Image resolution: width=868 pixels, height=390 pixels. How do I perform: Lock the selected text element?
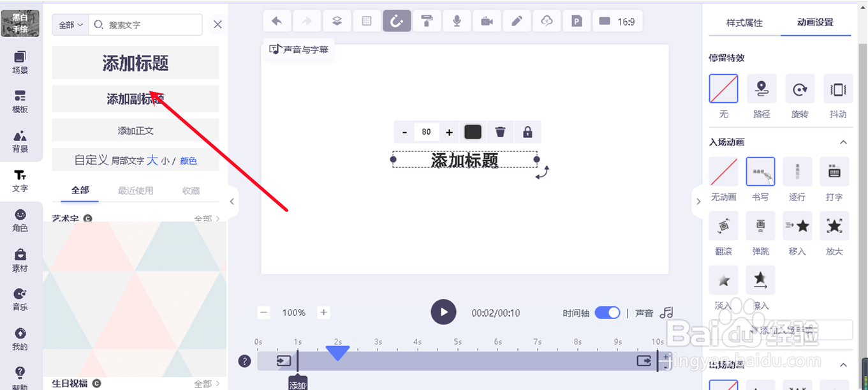tap(527, 131)
